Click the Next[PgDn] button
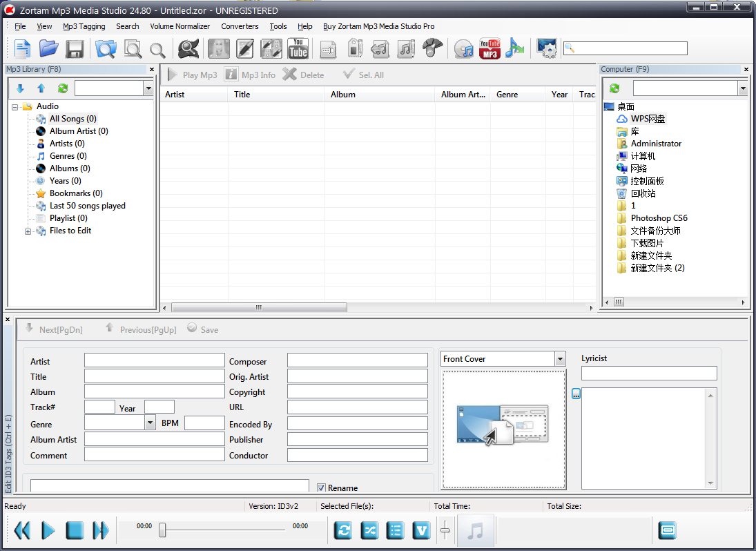The image size is (756, 551). coord(54,329)
